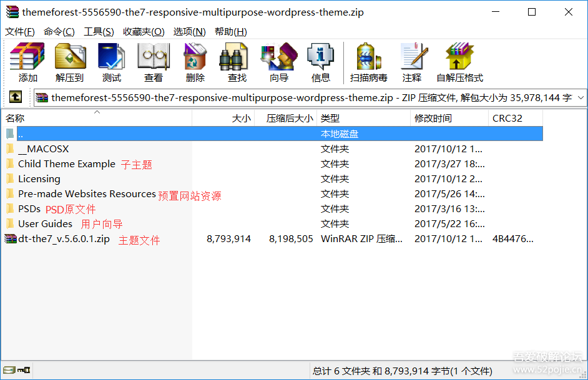This screenshot has height=380, width=588.
Task: Sort by 名称 column header
Action: tap(97, 118)
